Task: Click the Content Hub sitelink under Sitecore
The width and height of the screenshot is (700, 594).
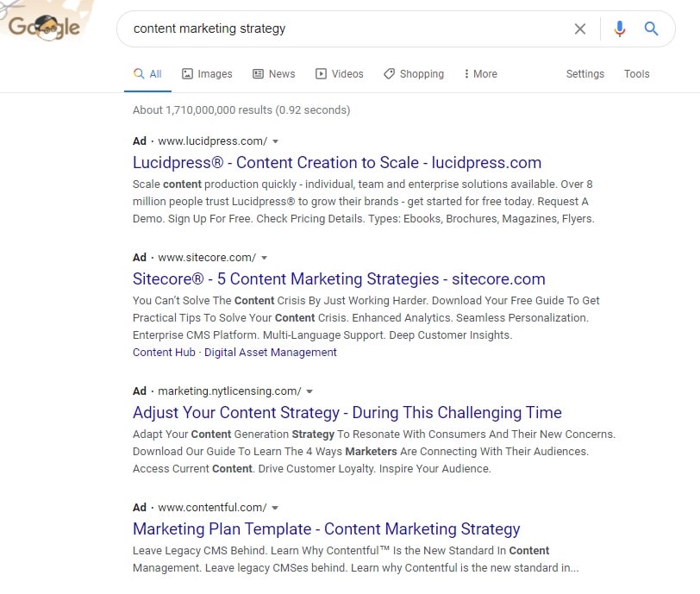Action: (164, 352)
